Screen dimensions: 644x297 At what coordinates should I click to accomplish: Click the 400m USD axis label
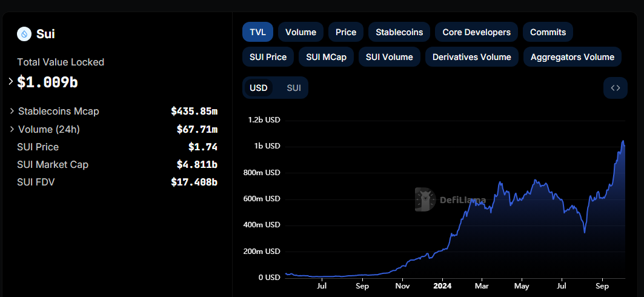pyautogui.click(x=261, y=225)
